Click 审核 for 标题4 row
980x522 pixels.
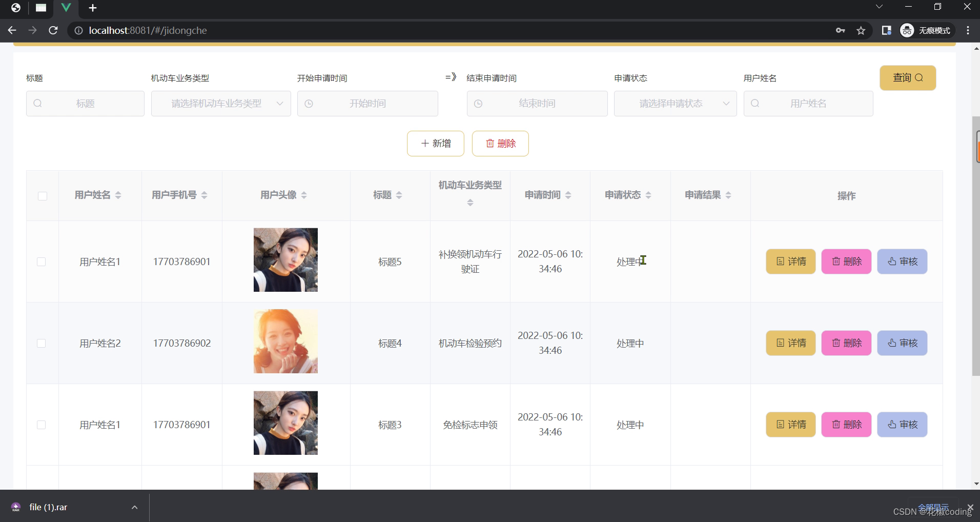(x=902, y=343)
